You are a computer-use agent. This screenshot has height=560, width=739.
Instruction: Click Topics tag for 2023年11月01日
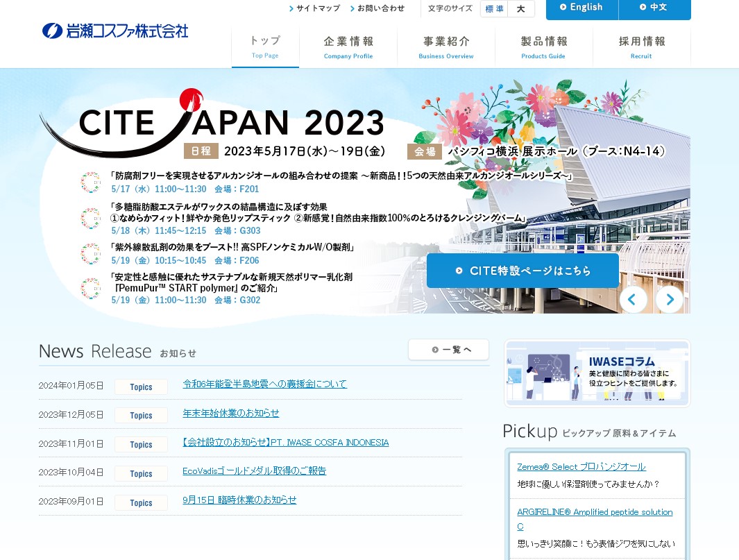click(x=141, y=445)
